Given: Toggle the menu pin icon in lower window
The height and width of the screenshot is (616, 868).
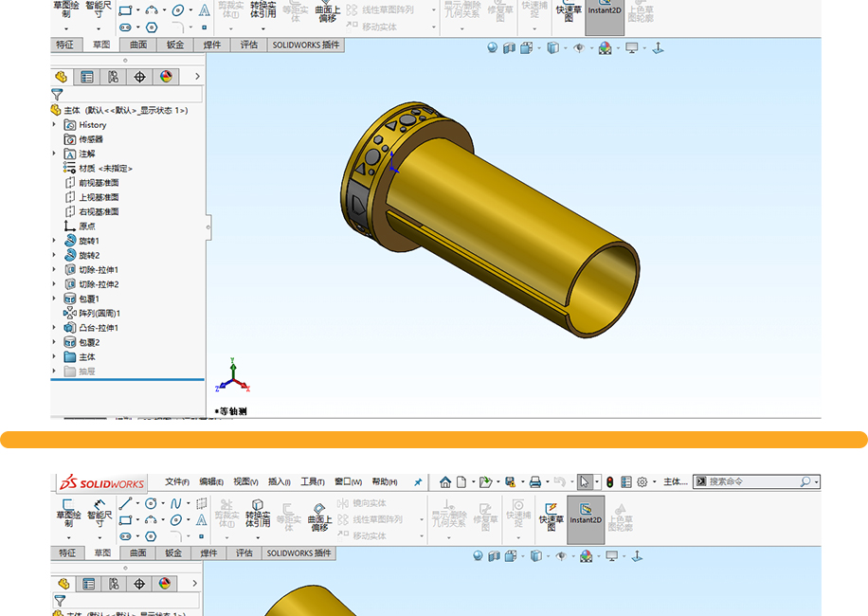Looking at the screenshot, I should click(x=418, y=482).
